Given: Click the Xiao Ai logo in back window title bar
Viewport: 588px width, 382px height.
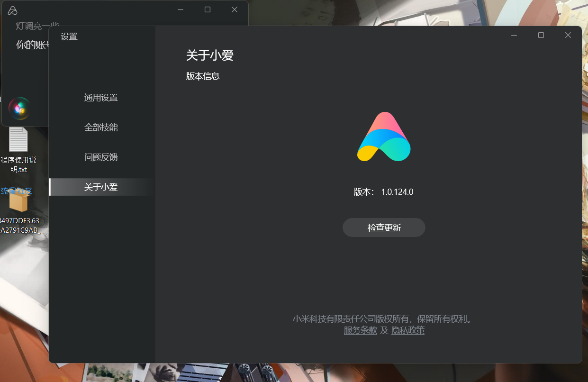Looking at the screenshot, I should [13, 10].
